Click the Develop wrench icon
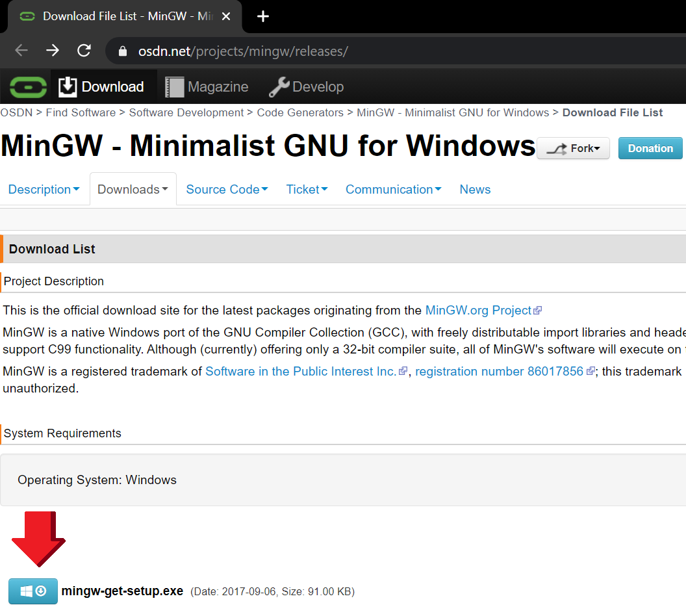Image resolution: width=686 pixels, height=616 pixels. point(279,86)
